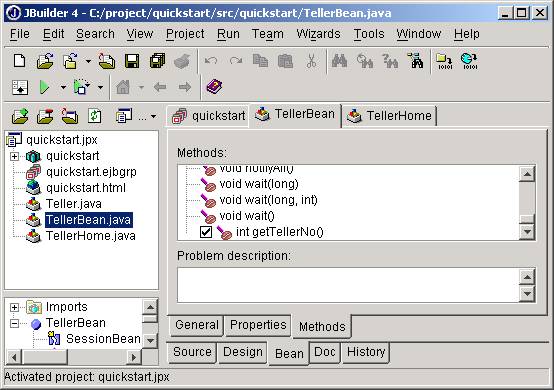Switch to the Source view tab
Image resolution: width=554 pixels, height=390 pixels.
(x=192, y=352)
